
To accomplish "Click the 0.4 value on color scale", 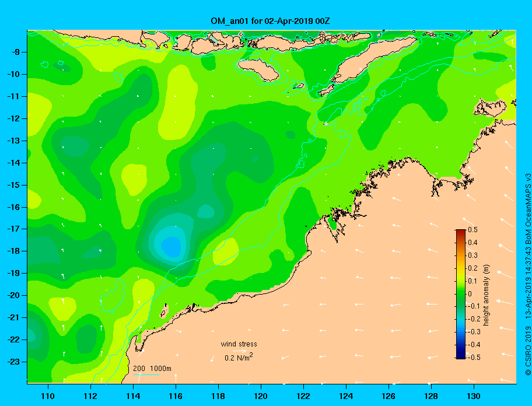I will tap(473, 243).
